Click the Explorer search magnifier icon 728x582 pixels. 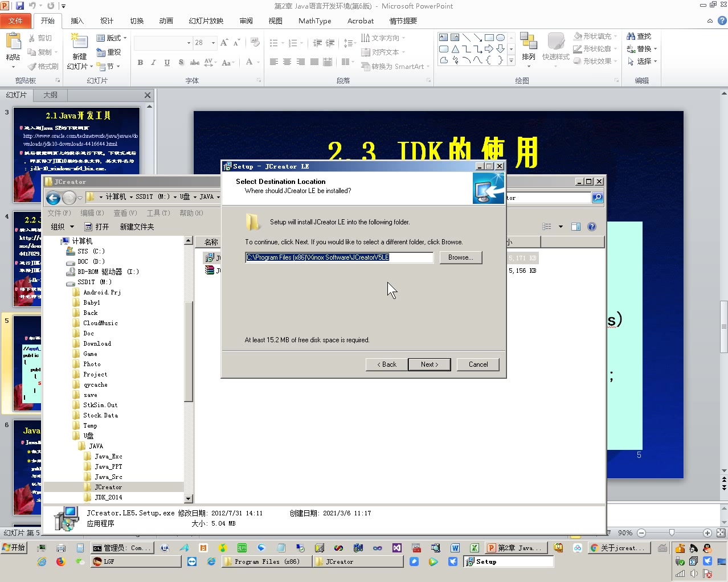(x=597, y=198)
